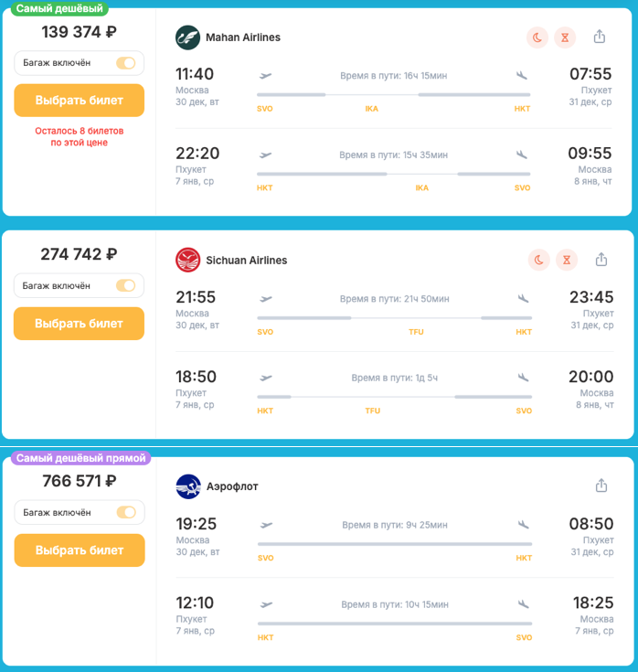The image size is (638, 672).
Task: Click the Аэрофлот airline logo
Action: click(x=187, y=486)
